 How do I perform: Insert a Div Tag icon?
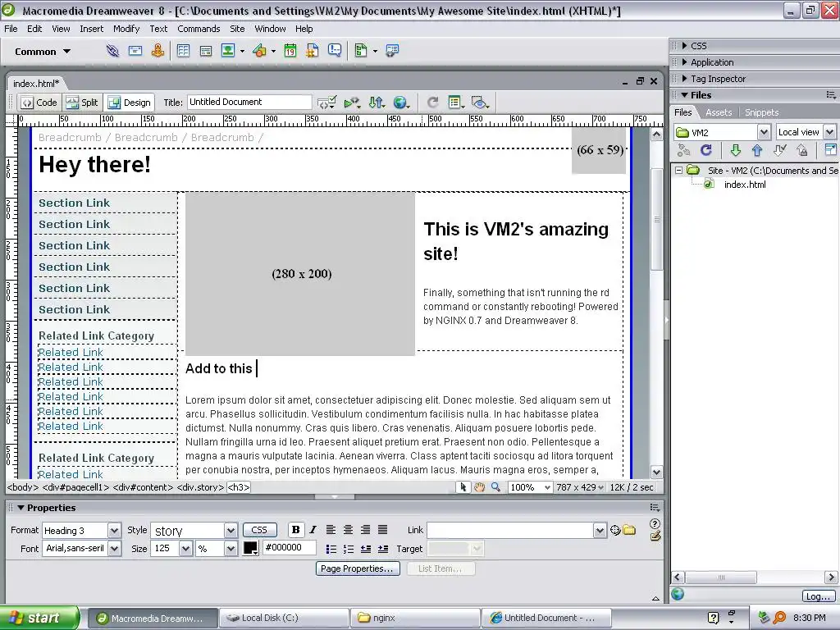206,51
